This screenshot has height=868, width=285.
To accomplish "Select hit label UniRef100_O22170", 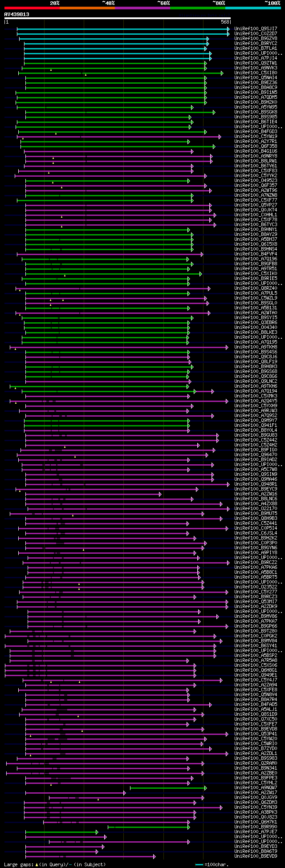I will [x=256, y=508].
